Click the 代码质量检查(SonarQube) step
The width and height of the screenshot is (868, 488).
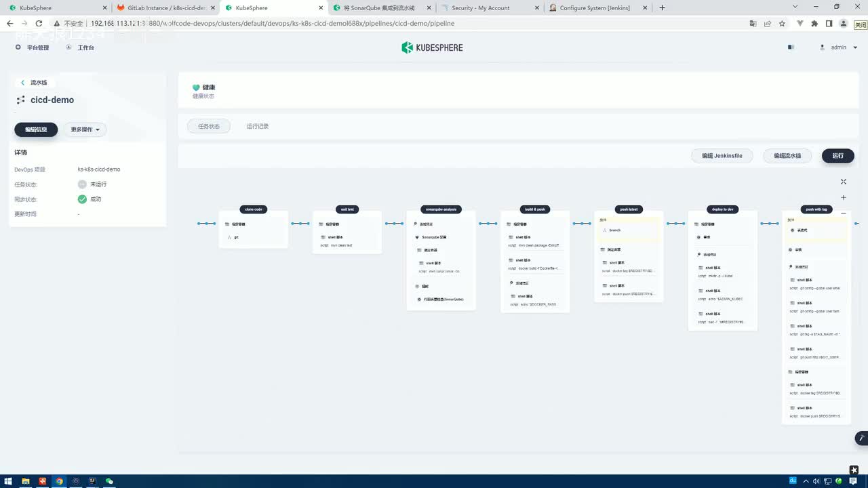[441, 299]
